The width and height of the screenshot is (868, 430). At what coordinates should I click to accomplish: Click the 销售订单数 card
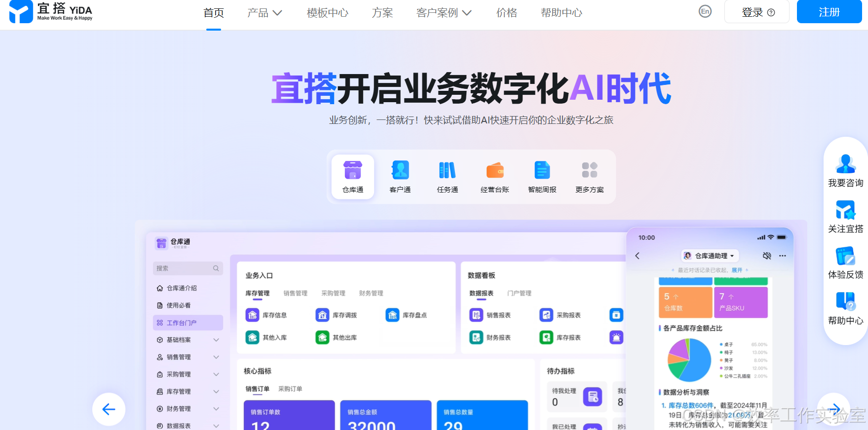289,415
